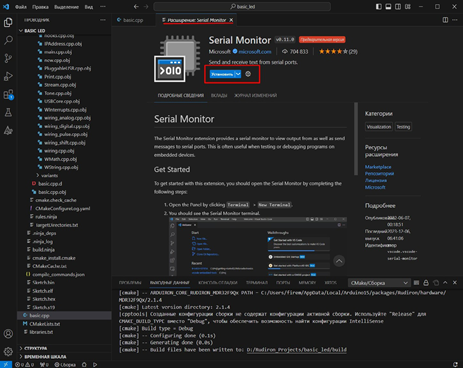Click the notifications icon in status bar
Viewport: 463px width, 368px height.
coord(455,365)
